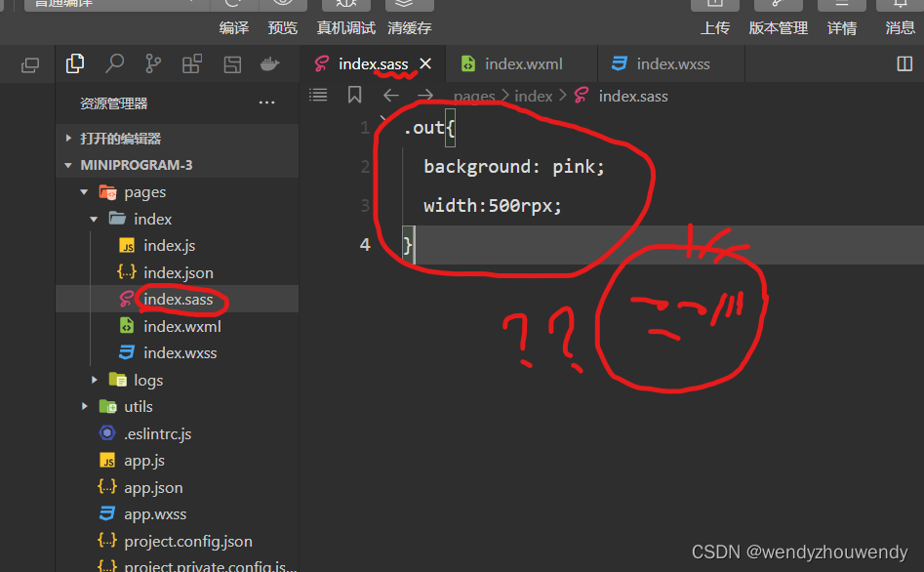The height and width of the screenshot is (572, 924).
Task: Select the Explorer files icon in sidebar
Action: (x=75, y=63)
